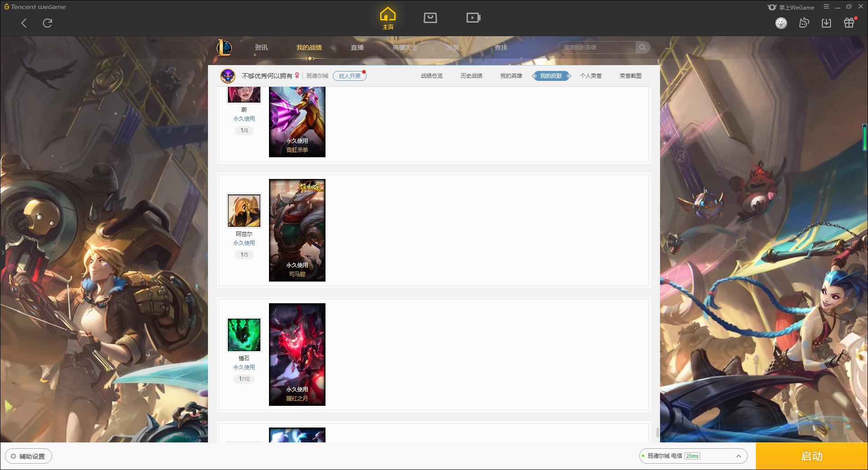Launch the game with 启动 button

click(x=812, y=456)
